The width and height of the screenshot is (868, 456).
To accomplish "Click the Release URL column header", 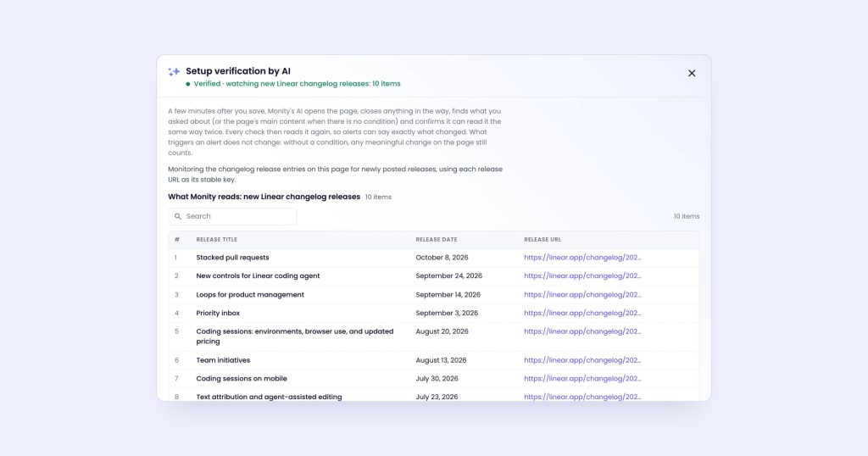I will pyautogui.click(x=542, y=240).
